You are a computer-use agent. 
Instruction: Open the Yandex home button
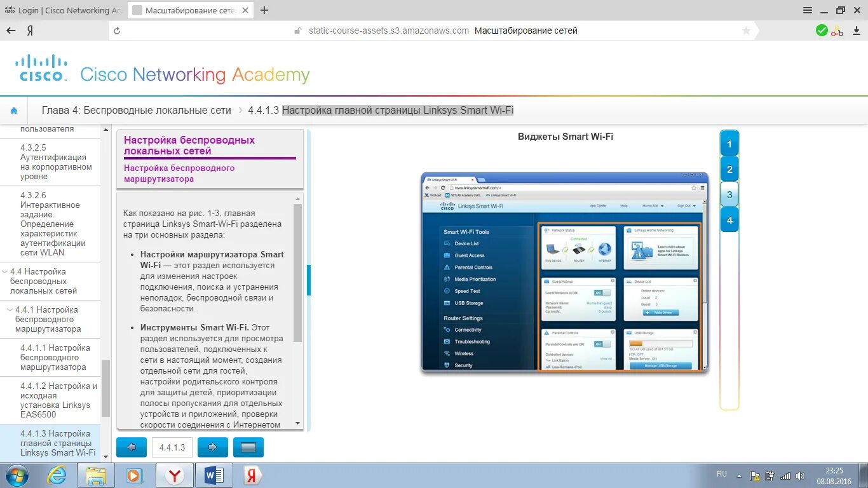[30, 30]
